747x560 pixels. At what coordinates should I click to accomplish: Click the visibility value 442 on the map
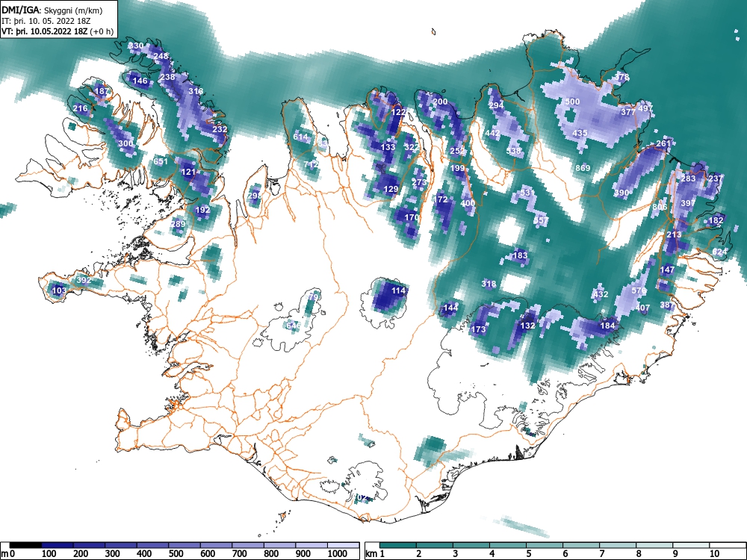click(x=492, y=133)
